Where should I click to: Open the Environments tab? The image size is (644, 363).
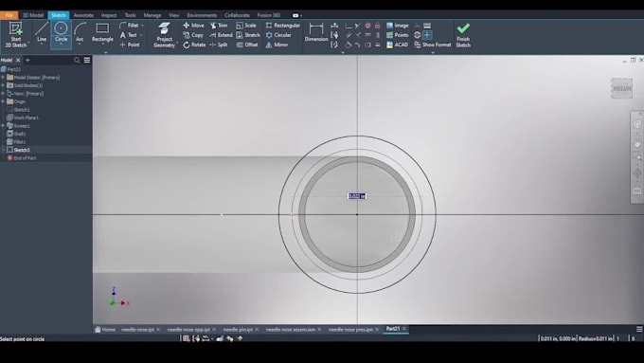(202, 15)
